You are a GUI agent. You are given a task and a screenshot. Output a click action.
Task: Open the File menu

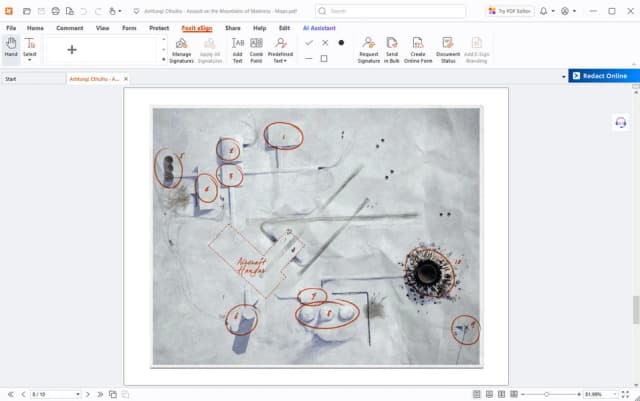pyautogui.click(x=11, y=28)
